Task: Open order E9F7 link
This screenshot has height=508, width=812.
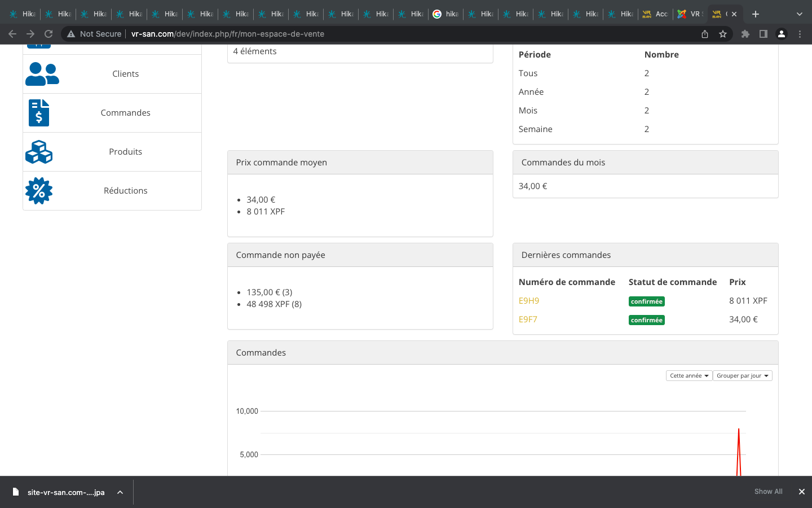Action: (x=528, y=319)
